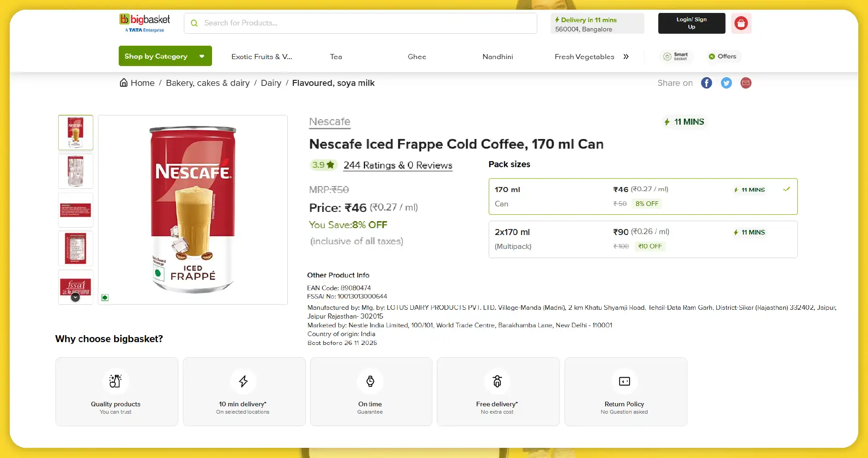The height and width of the screenshot is (458, 868).
Task: Click the Return Policy icon card
Action: click(625, 382)
